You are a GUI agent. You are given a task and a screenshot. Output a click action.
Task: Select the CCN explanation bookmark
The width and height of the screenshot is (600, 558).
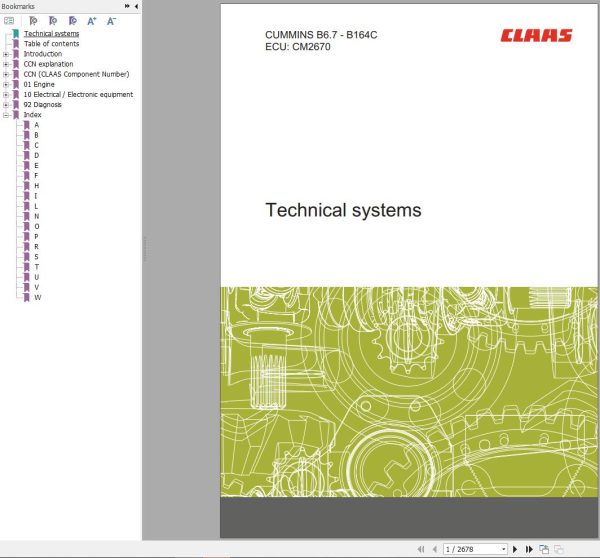[48, 64]
